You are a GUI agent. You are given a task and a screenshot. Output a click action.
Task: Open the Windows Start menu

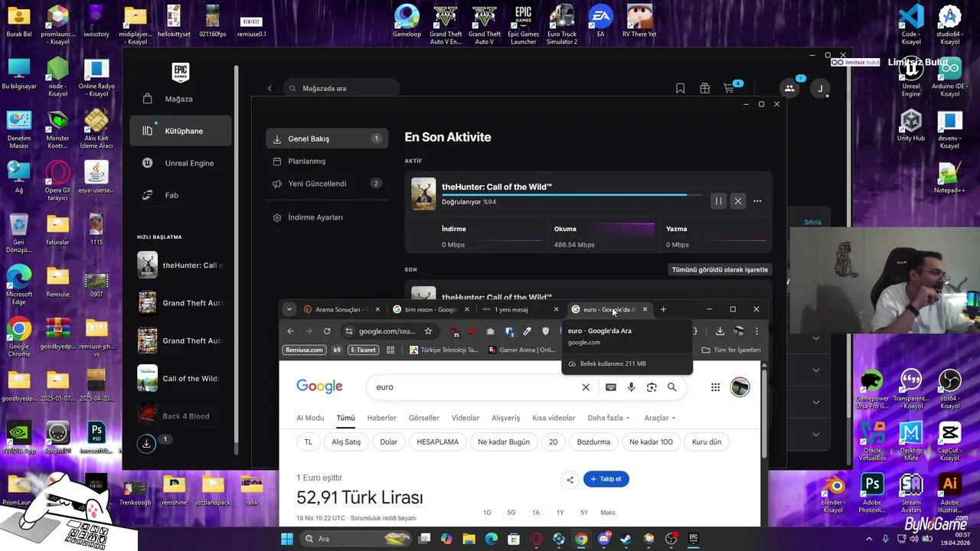[286, 539]
